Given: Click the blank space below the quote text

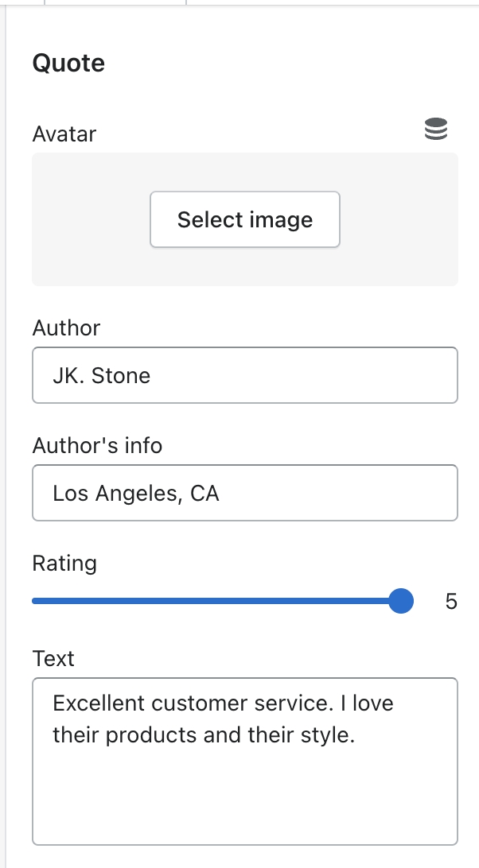Looking at the screenshot, I should point(245,803).
